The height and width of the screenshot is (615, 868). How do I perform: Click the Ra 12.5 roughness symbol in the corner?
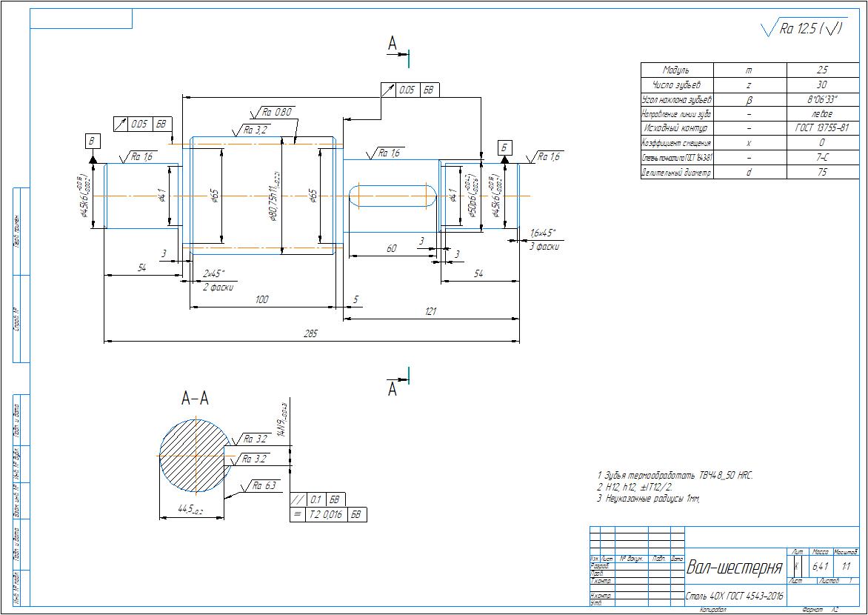click(x=803, y=30)
